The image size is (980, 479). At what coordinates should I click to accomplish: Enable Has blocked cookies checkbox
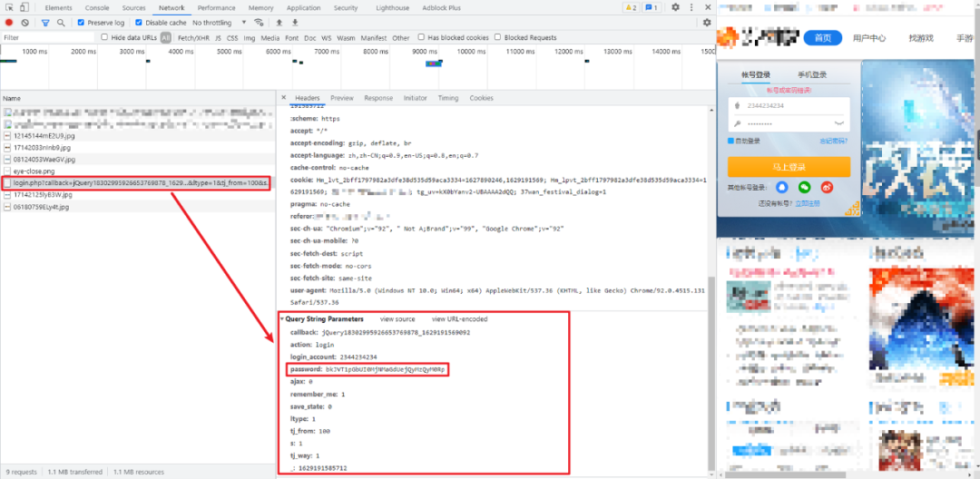tap(421, 37)
